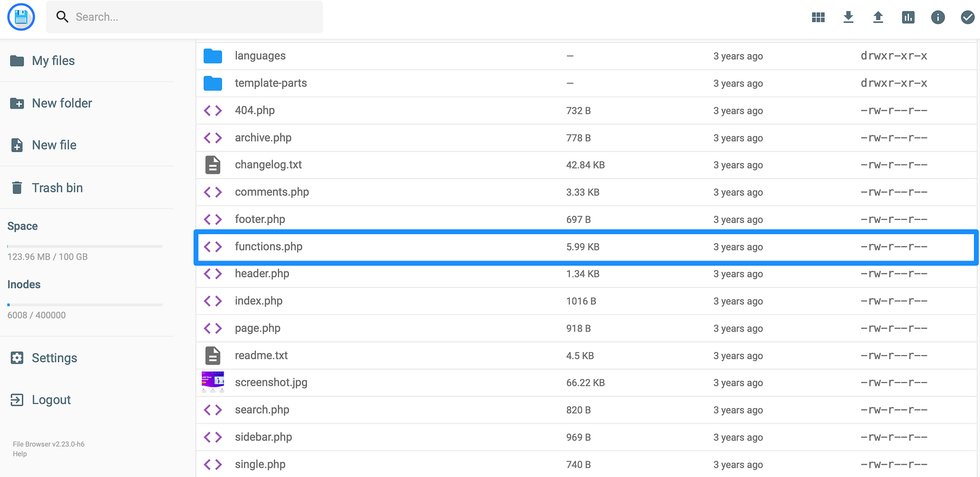The image size is (980, 477).
Task: Open My files in the sidebar
Action: (x=53, y=60)
